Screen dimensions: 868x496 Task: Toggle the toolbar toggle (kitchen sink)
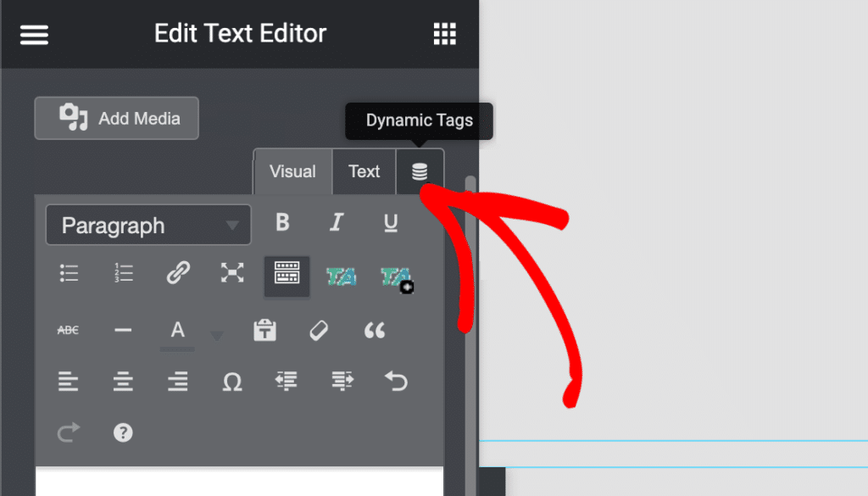(287, 275)
